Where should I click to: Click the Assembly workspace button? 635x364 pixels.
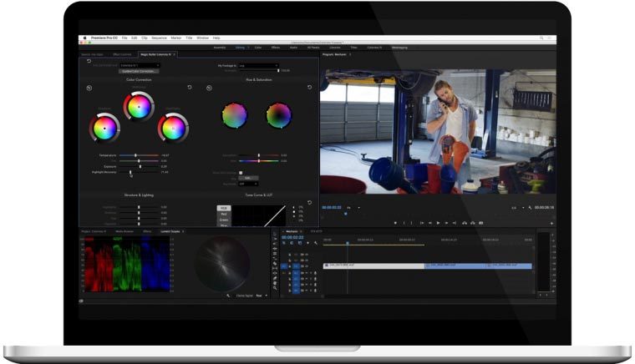220,48
